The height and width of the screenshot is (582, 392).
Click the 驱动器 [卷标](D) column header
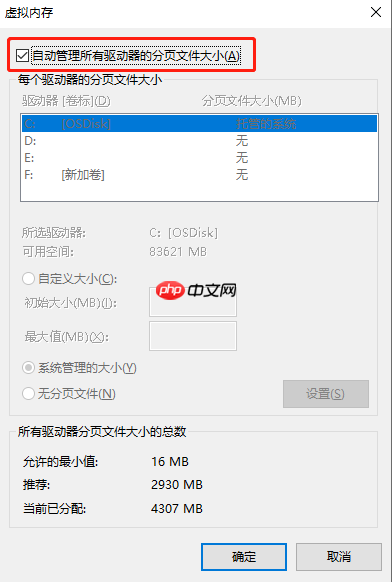pyautogui.click(x=66, y=101)
